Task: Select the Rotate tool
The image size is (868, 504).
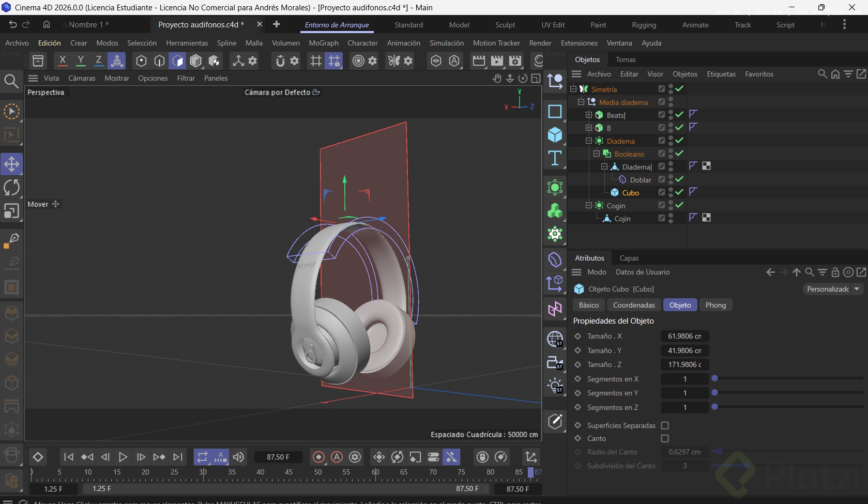Action: pyautogui.click(x=11, y=188)
